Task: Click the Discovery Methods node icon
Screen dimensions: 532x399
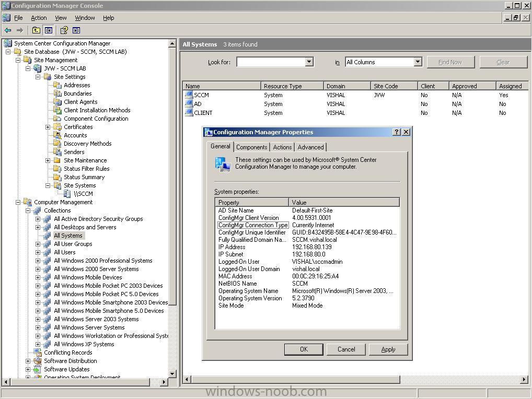Action: pyautogui.click(x=57, y=144)
